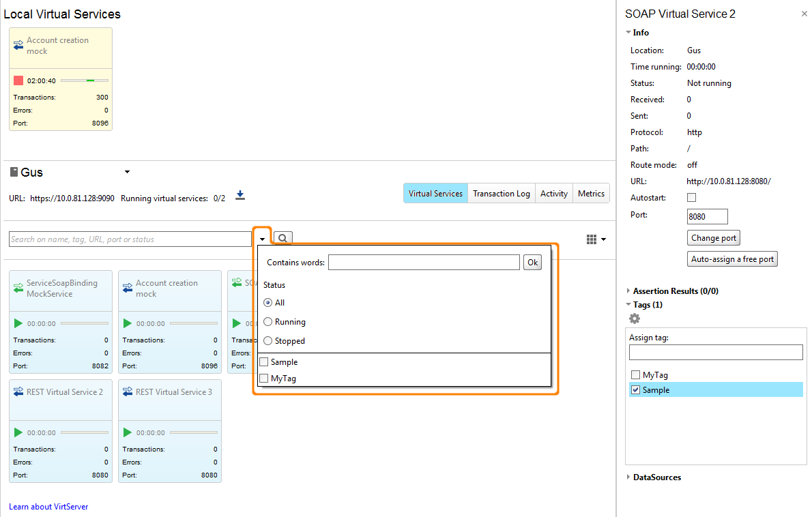This screenshot has width=812, height=517.
Task: Enable the Autostart checkbox for SOAP Virtual Service 2
Action: pos(691,197)
